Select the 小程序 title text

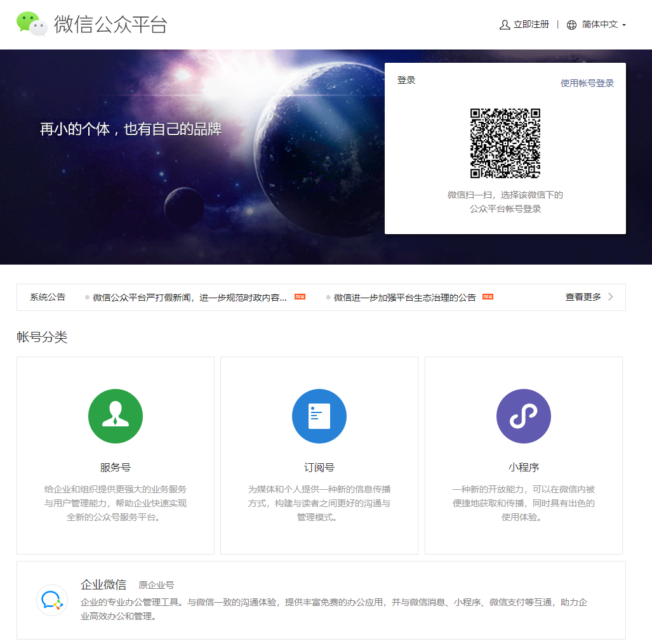523,468
